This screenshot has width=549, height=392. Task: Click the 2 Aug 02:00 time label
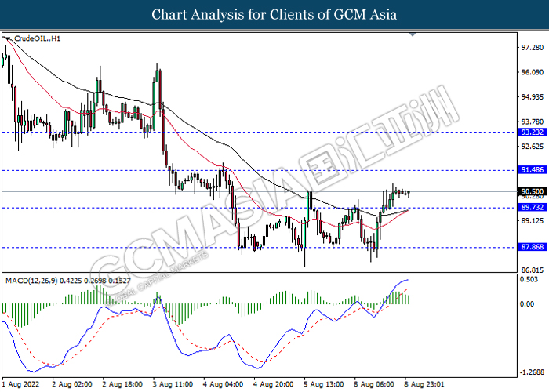click(72, 384)
